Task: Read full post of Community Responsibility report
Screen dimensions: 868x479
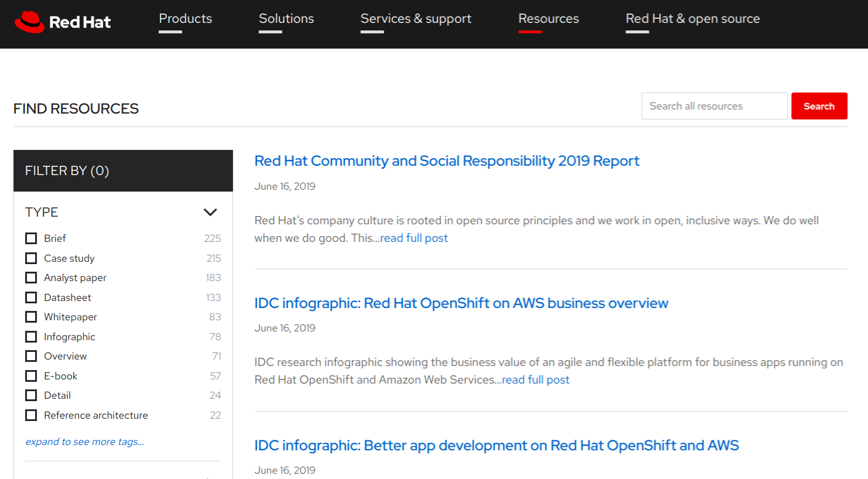Action: (x=414, y=238)
